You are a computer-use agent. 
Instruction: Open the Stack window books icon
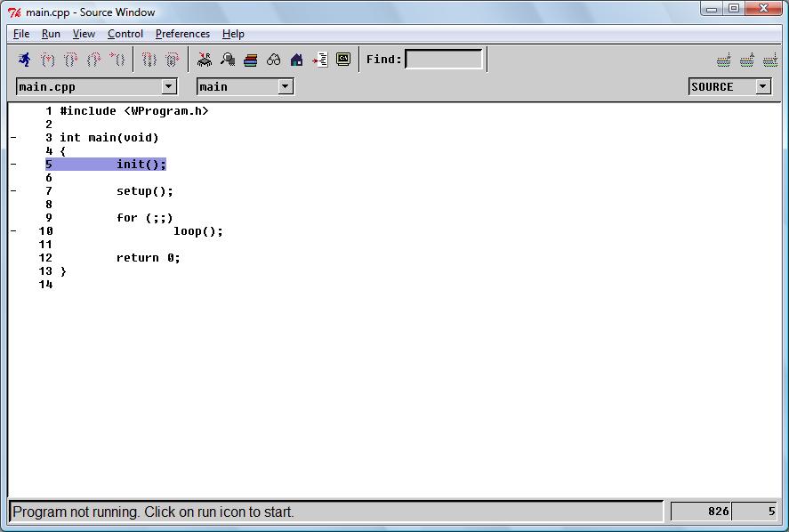click(251, 60)
